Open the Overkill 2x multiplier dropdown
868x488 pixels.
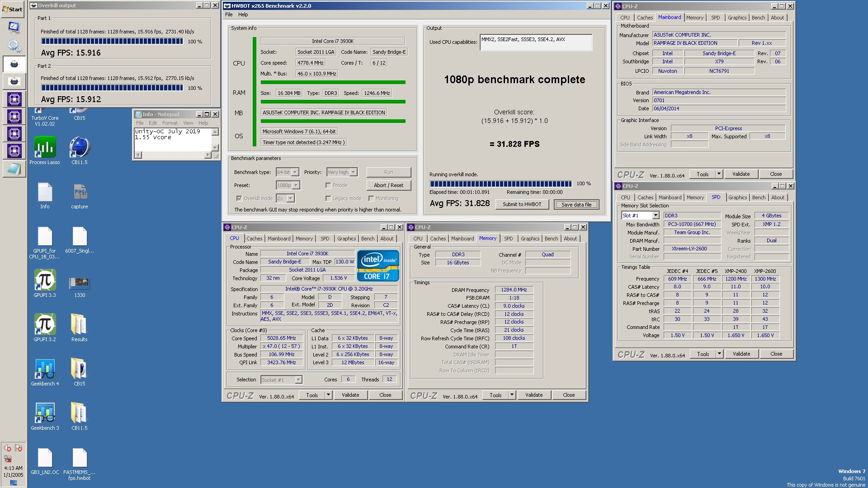pyautogui.click(x=285, y=198)
